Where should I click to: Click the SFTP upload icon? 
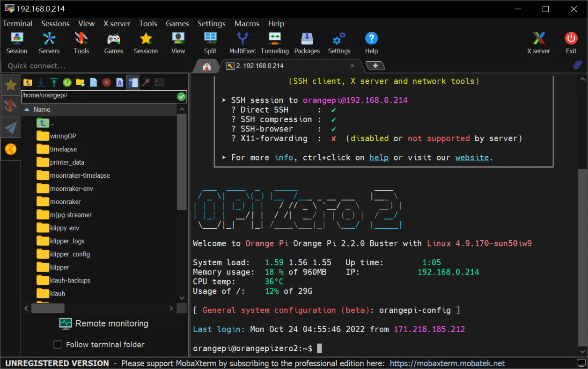pos(54,82)
